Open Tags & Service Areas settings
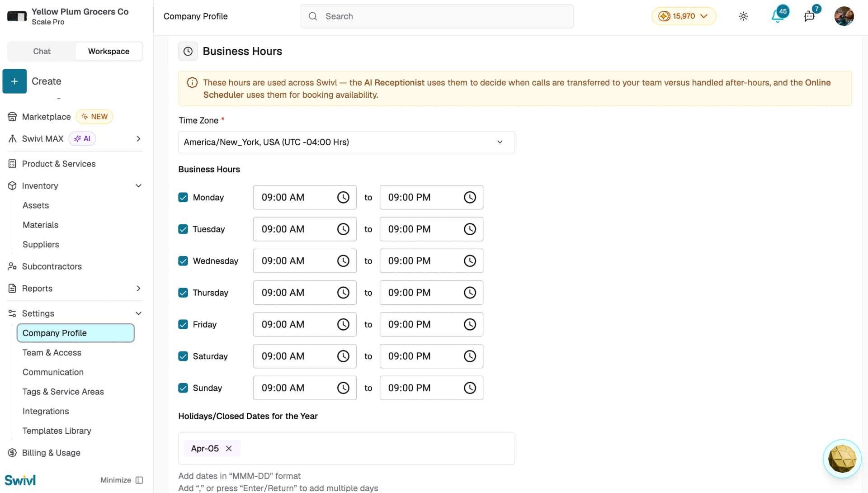 click(x=63, y=392)
